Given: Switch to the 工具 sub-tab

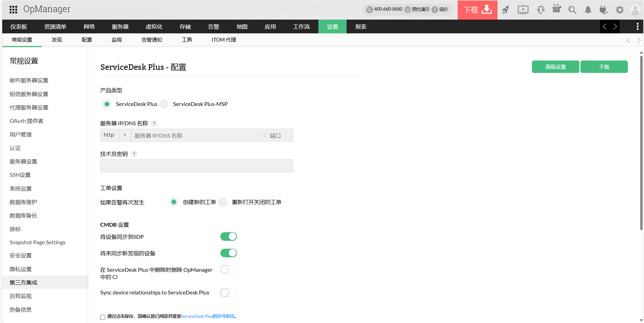Looking at the screenshot, I should click(x=187, y=40).
